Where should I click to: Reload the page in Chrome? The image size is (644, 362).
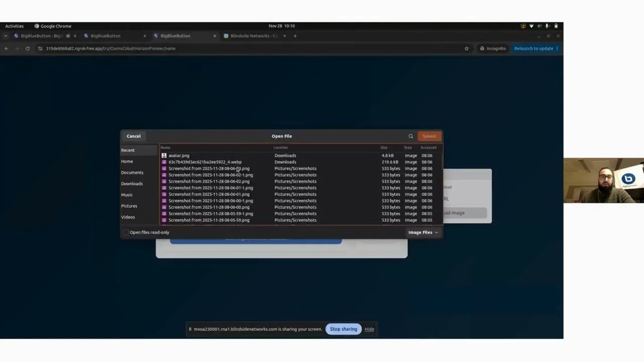pos(27,48)
